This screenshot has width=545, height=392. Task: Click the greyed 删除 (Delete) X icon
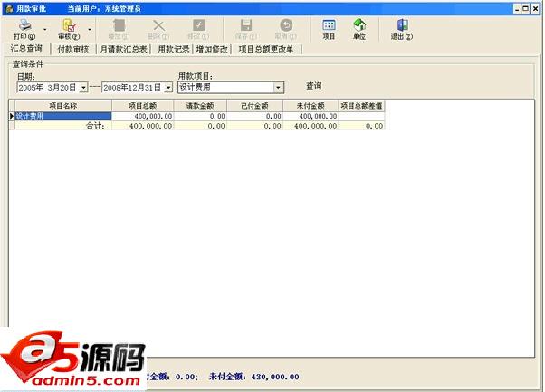[158, 29]
